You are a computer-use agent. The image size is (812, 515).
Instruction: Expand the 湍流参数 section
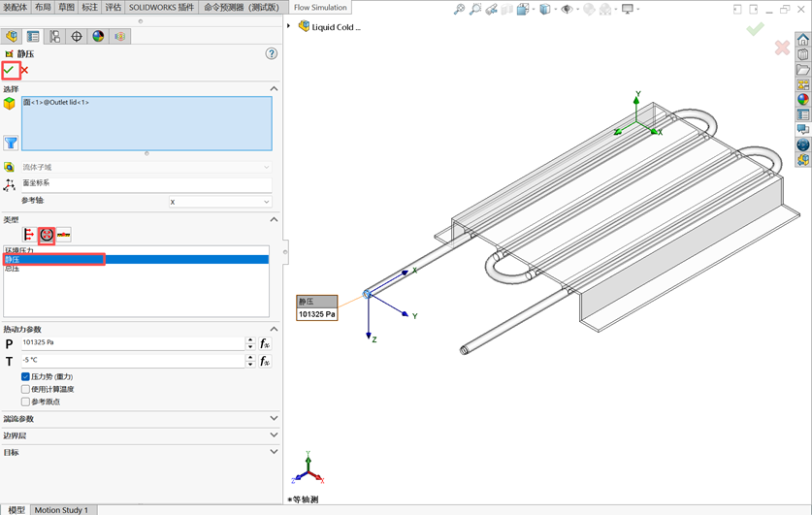pyautogui.click(x=274, y=418)
